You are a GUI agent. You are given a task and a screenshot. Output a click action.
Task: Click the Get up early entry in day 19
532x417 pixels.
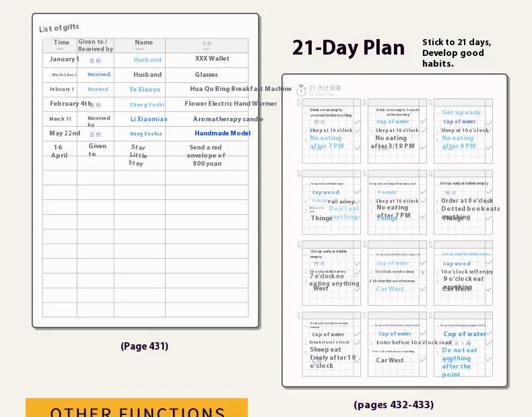point(461,113)
